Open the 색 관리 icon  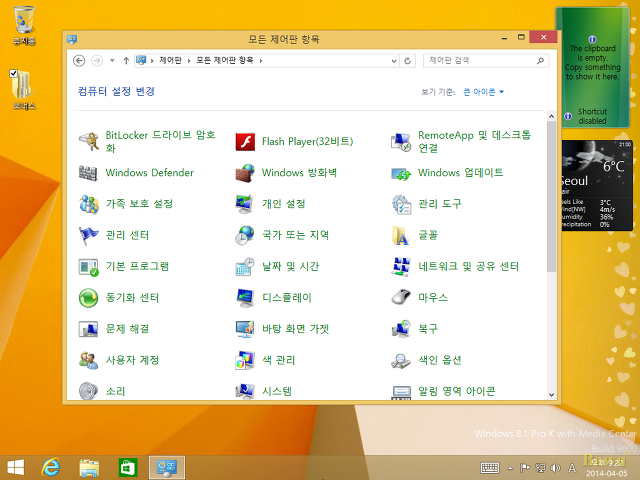(245, 360)
